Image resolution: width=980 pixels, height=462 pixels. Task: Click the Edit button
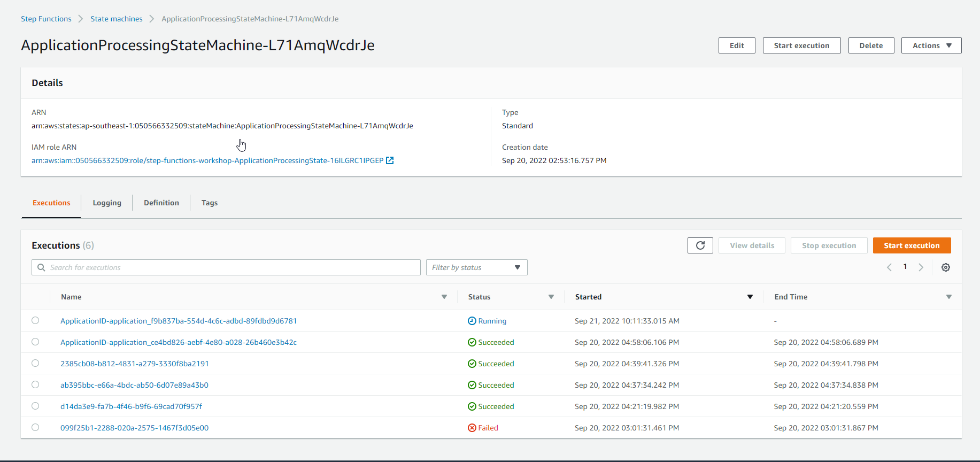coord(737,45)
